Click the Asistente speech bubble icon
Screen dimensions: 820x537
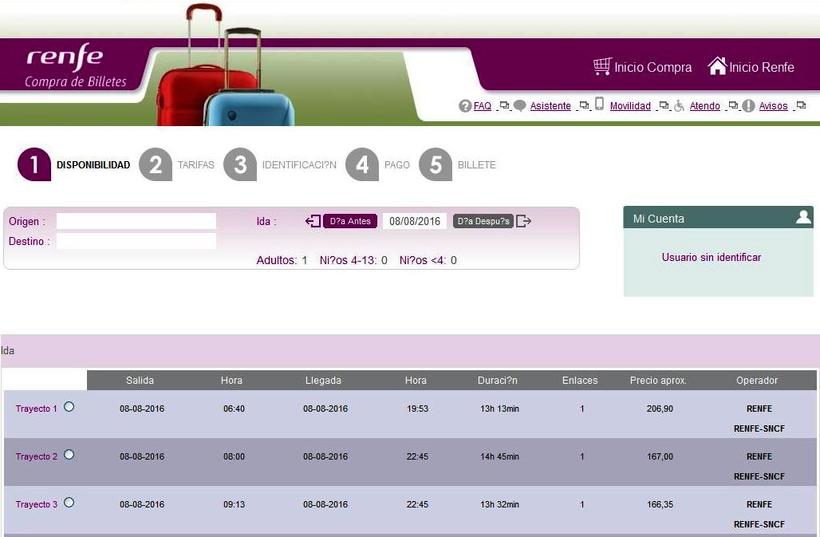coord(520,106)
